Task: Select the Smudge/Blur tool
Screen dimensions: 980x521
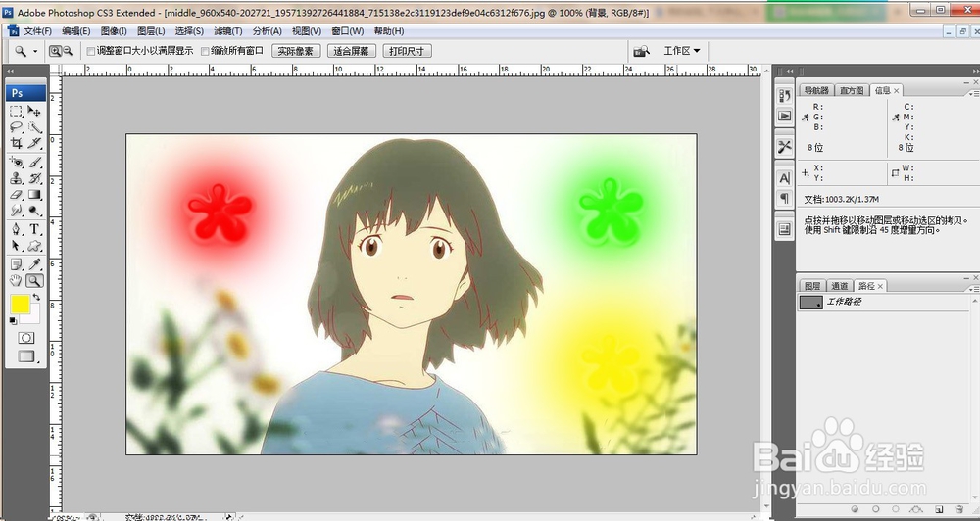Action: click(17, 211)
